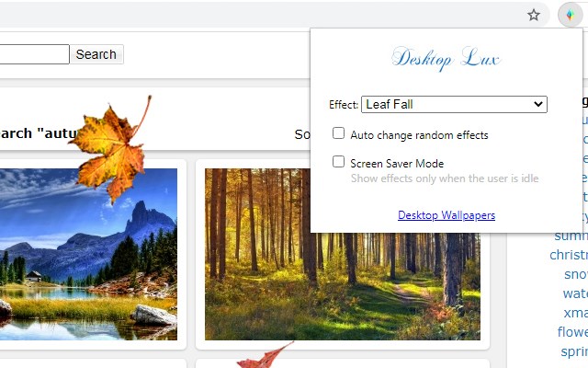Click the Screen Saver Mode label
The width and height of the screenshot is (588, 368).
(397, 164)
